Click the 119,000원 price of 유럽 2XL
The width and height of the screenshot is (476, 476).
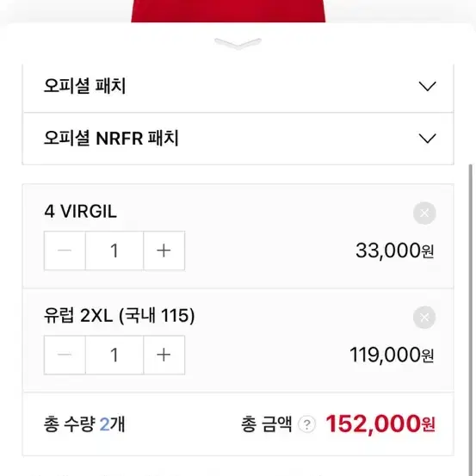pyautogui.click(x=392, y=355)
